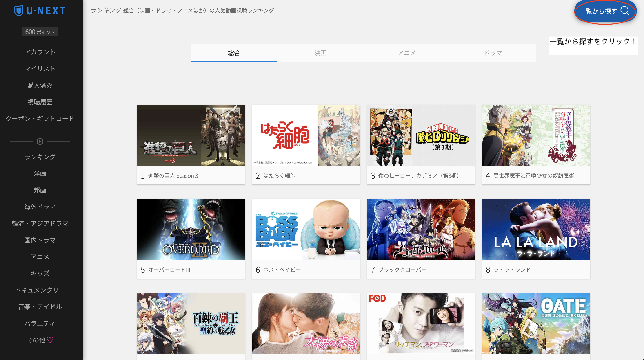Open 異世界魔王 thumbnail image
This screenshot has width=644, height=360.
(x=536, y=135)
